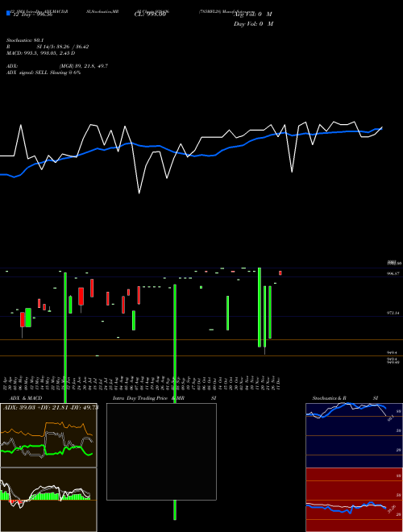Click the 'CL: 998.00' closing price text

click(x=150, y=15)
